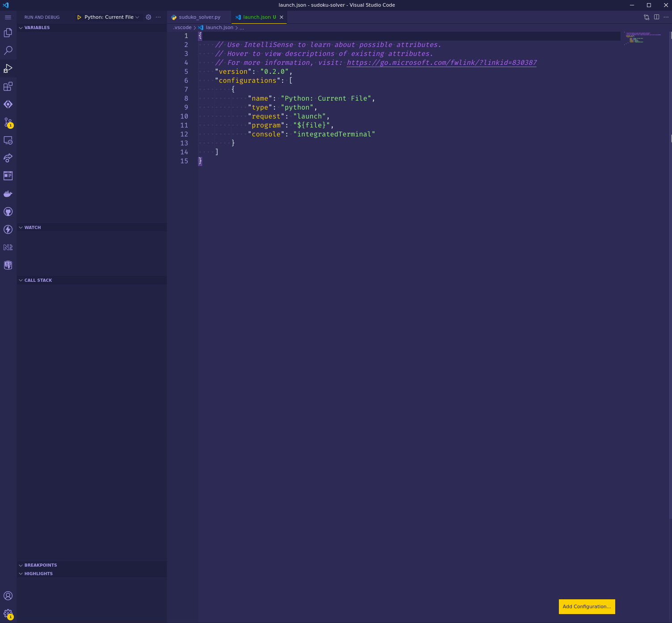Open the Source Control view showing one pending change
Image resolution: width=672 pixels, height=623 pixels.
[x=8, y=122]
